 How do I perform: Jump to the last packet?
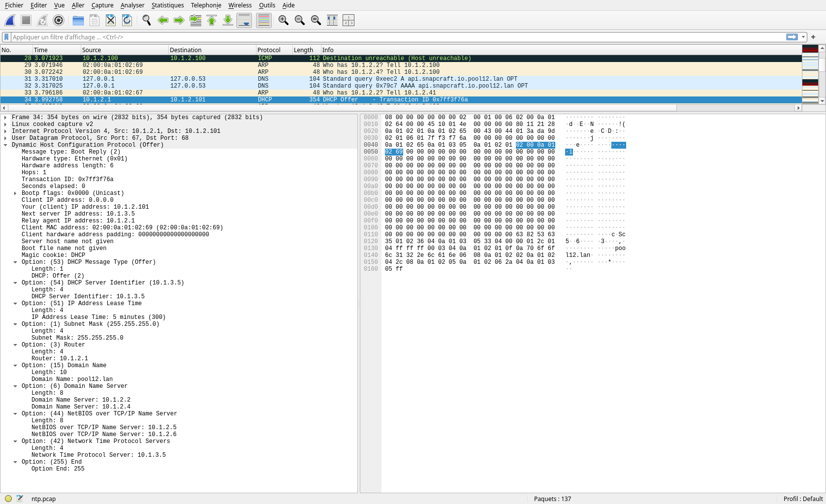228,20
